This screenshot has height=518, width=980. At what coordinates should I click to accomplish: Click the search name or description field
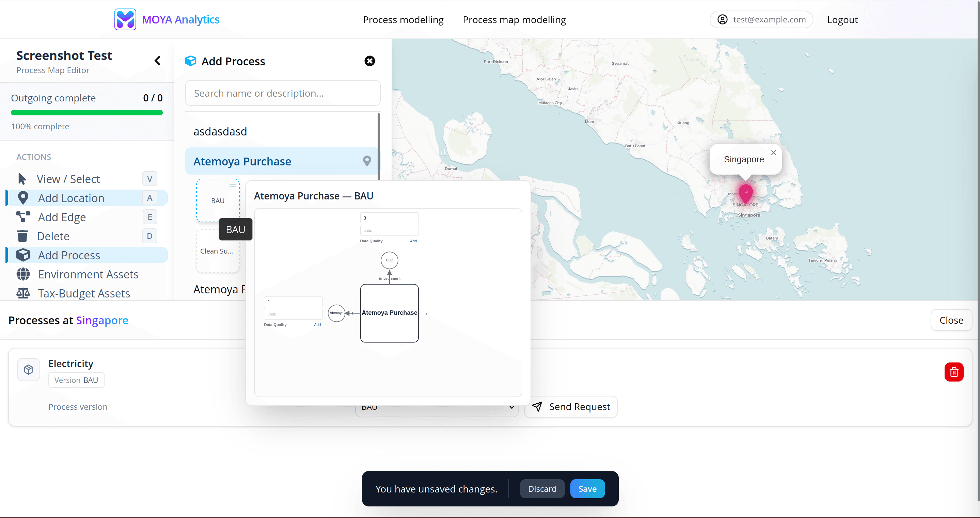[x=282, y=93]
